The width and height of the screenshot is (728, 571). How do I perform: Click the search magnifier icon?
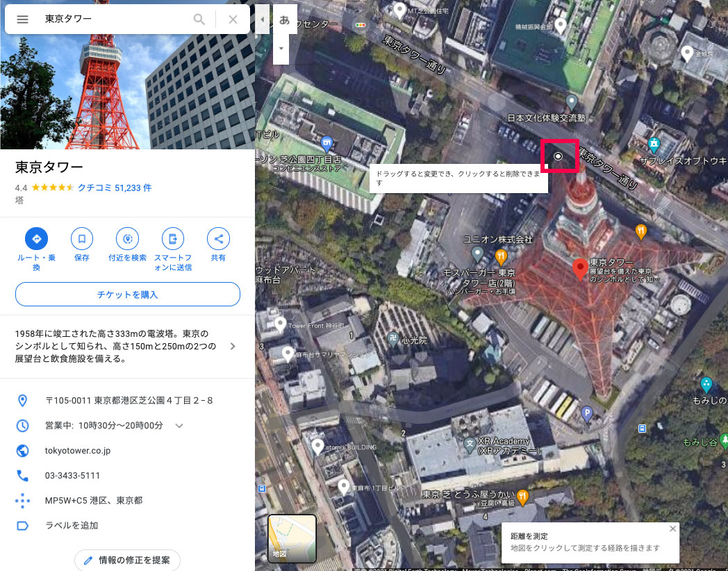[199, 19]
